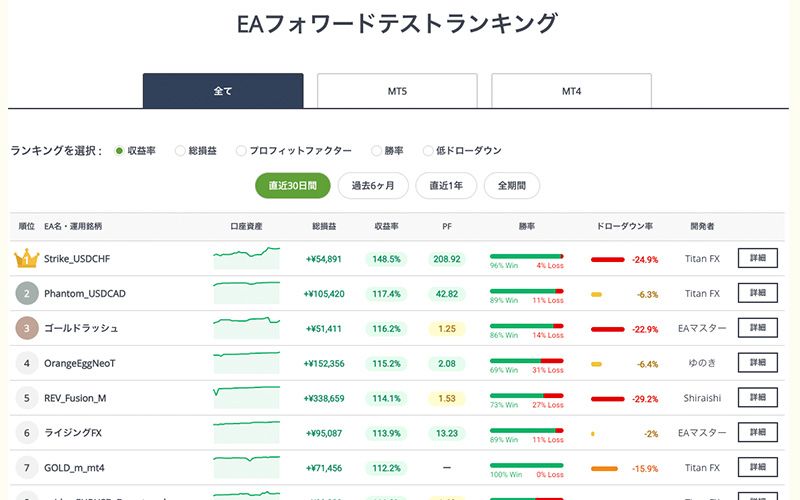Open the equity chart thumbnail for REV_Fusion_M
Viewport: 800px width, 500px height.
(x=246, y=396)
